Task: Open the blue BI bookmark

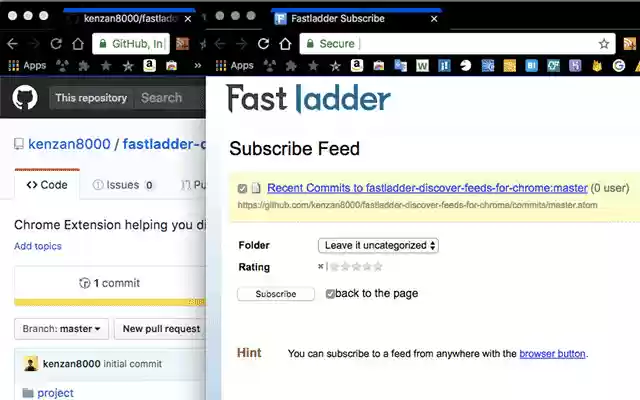Action: click(x=531, y=65)
